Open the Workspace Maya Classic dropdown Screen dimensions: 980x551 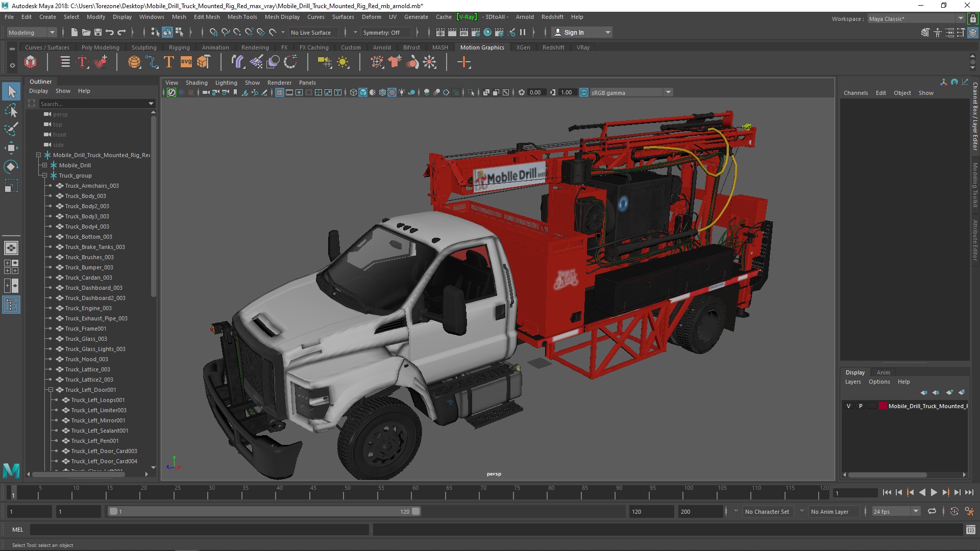click(x=916, y=18)
